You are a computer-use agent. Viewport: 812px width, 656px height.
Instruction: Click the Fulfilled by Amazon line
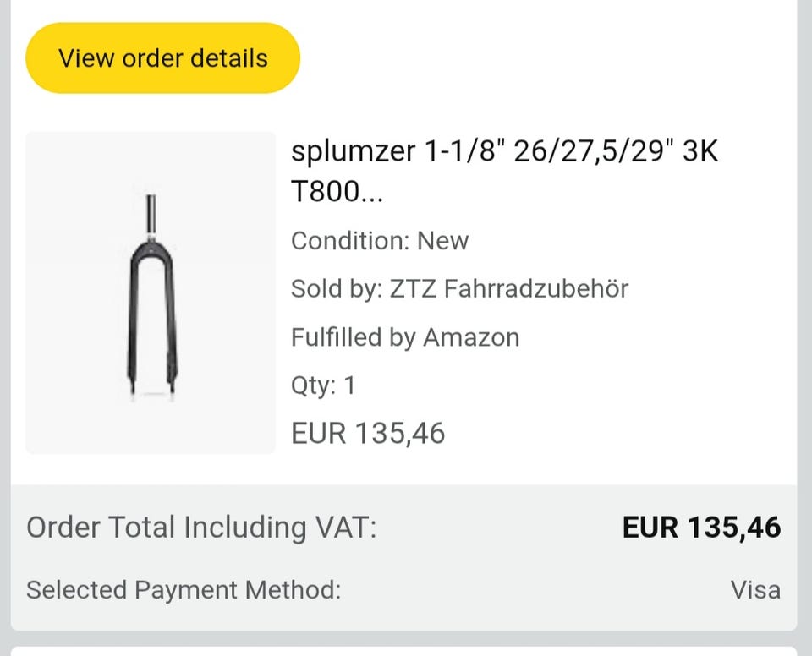(404, 337)
